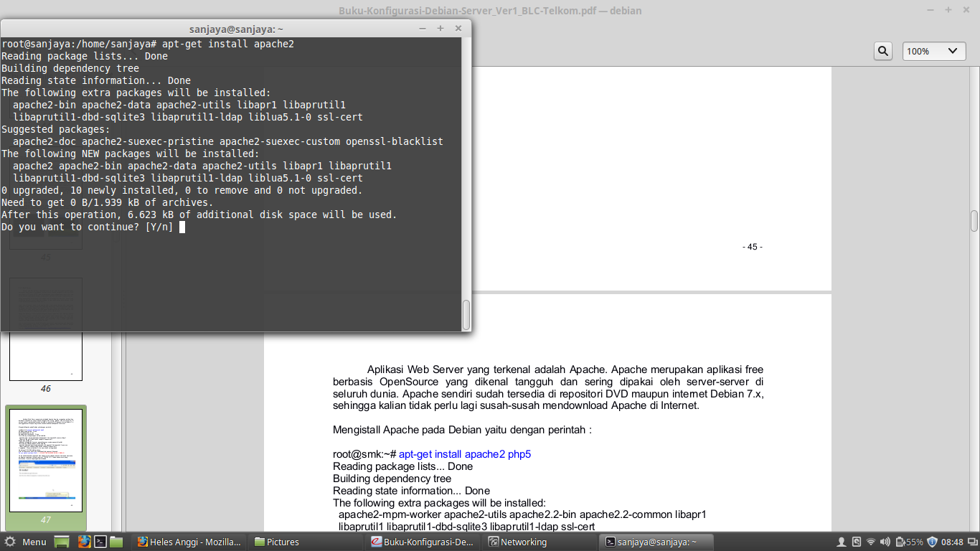
Task: Click the window list icon at panel end
Action: (972, 542)
